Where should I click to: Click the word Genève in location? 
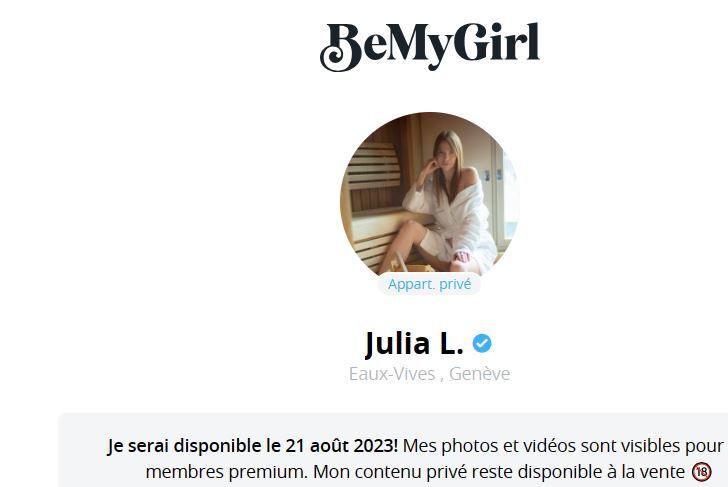[x=480, y=374]
